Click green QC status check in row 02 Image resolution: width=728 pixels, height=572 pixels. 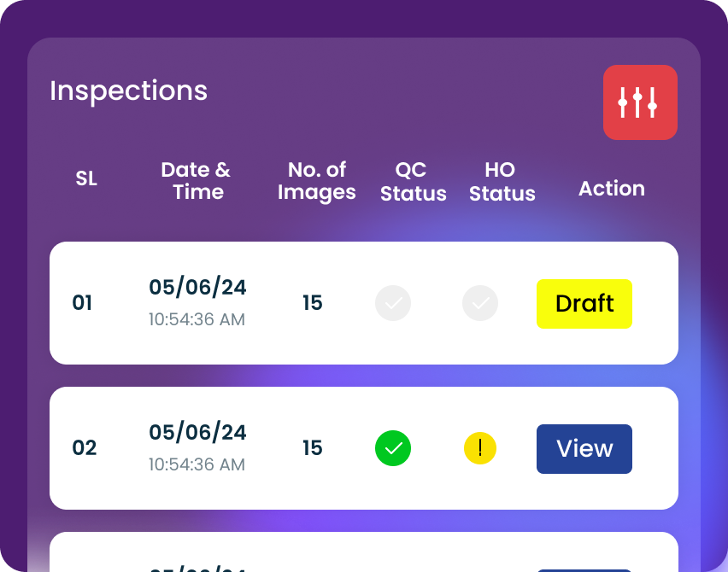click(x=393, y=448)
